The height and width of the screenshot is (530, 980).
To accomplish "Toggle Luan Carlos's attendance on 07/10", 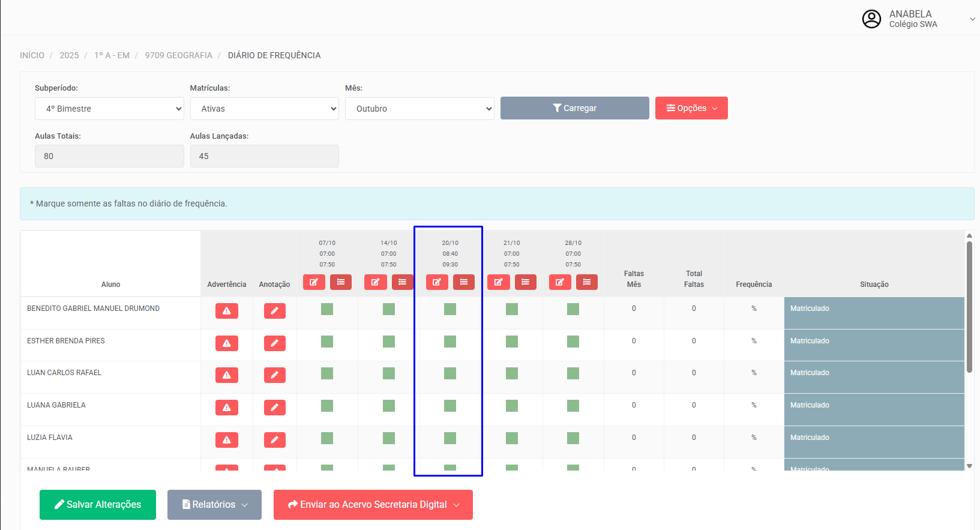I will pos(327,373).
